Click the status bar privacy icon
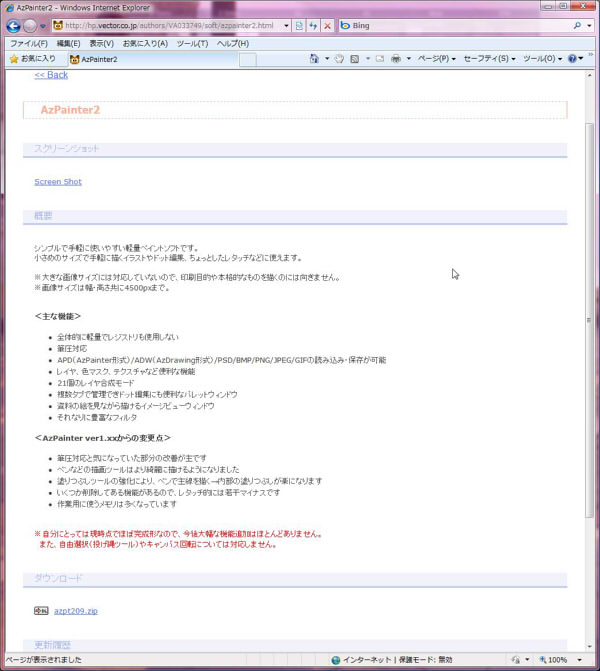The height and width of the screenshot is (671, 600). click(x=517, y=660)
